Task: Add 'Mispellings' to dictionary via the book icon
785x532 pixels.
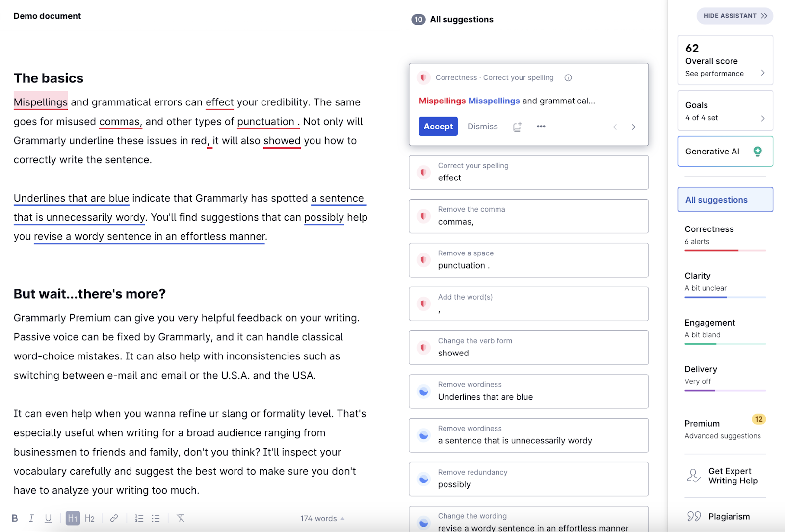Action: point(517,127)
